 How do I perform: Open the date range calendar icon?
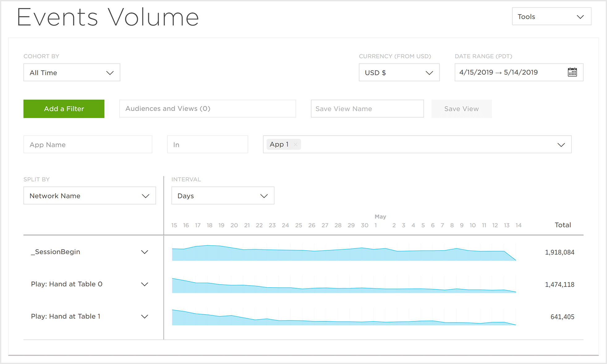pos(572,72)
